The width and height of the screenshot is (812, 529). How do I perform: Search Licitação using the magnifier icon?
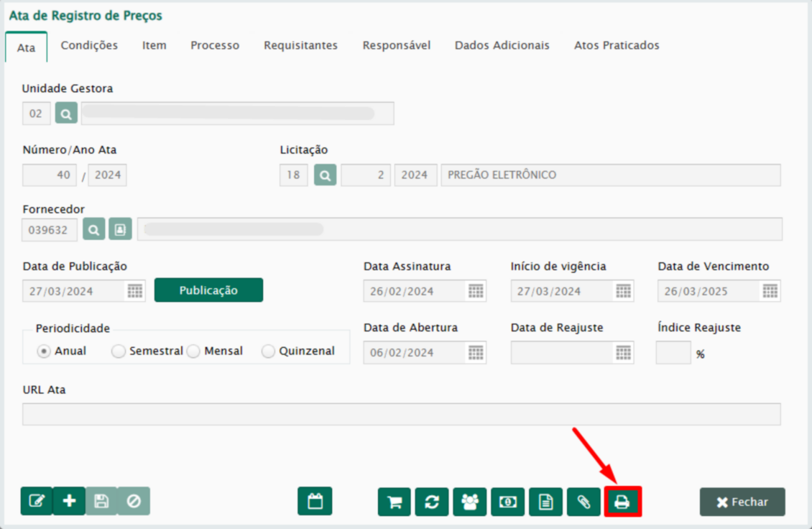click(326, 175)
